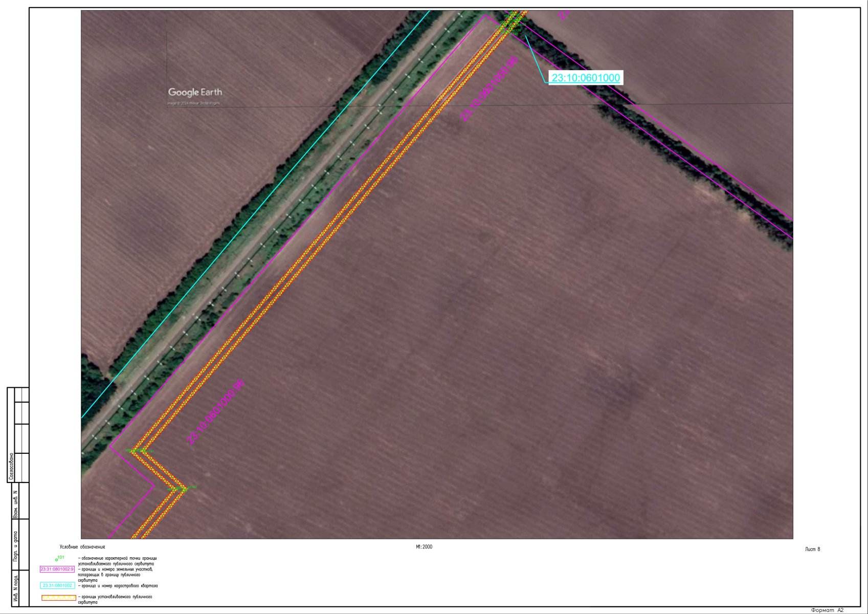
Task: Click magenta legend box 23:31:0801002:9
Action: [x=57, y=569]
